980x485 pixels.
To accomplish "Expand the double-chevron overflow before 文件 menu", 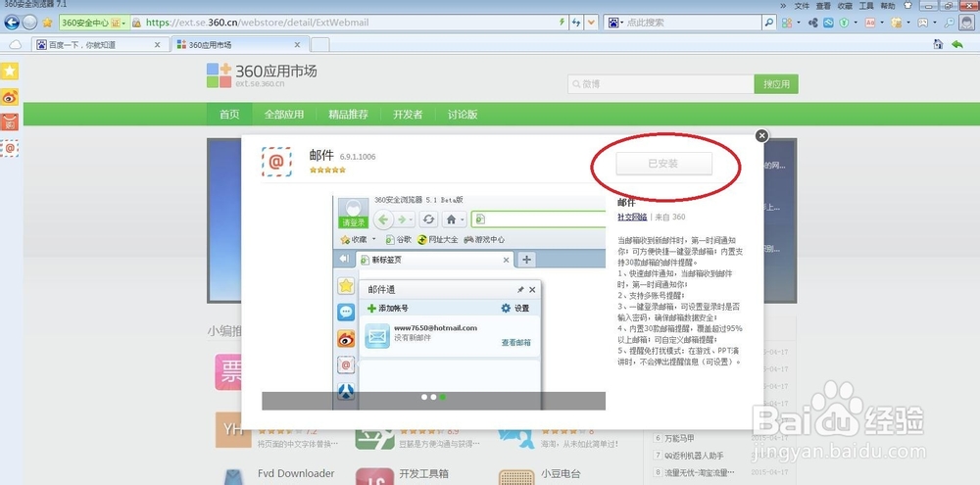I will [x=783, y=6].
